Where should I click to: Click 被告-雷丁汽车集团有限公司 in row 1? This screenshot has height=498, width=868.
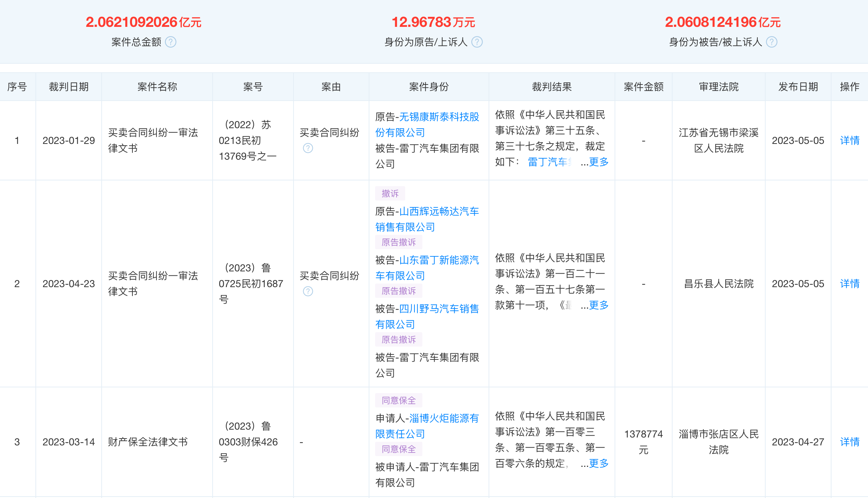point(427,156)
